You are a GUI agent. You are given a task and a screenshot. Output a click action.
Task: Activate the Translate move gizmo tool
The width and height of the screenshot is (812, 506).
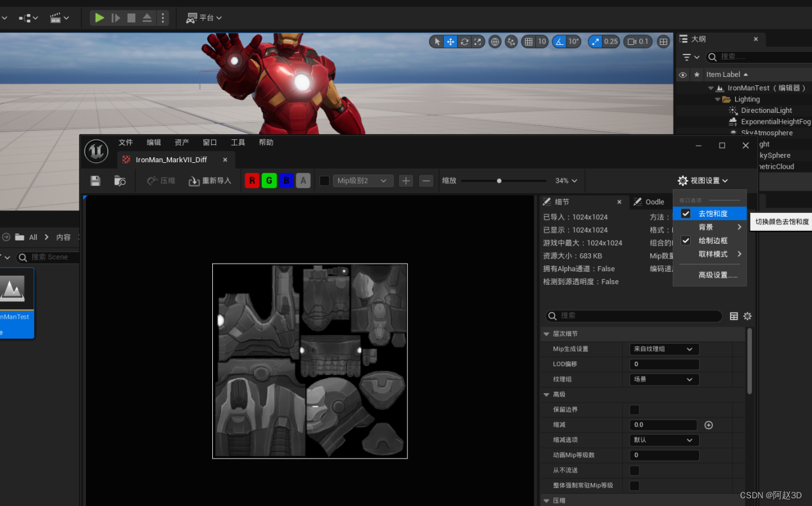(x=451, y=42)
